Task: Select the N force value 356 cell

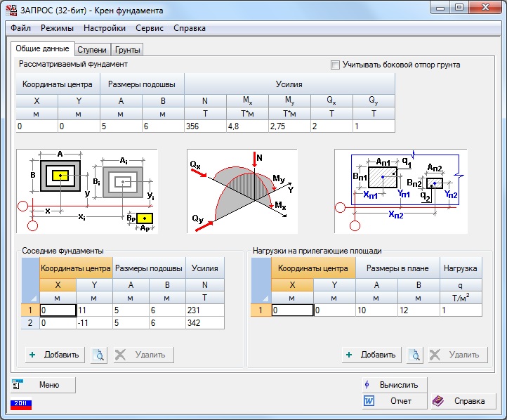Action: pos(204,126)
